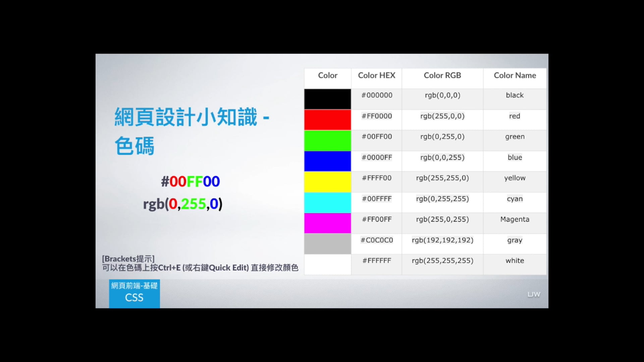Screen dimensions: 644x362
Task: Click the hex code #FF0000
Action: click(376, 116)
